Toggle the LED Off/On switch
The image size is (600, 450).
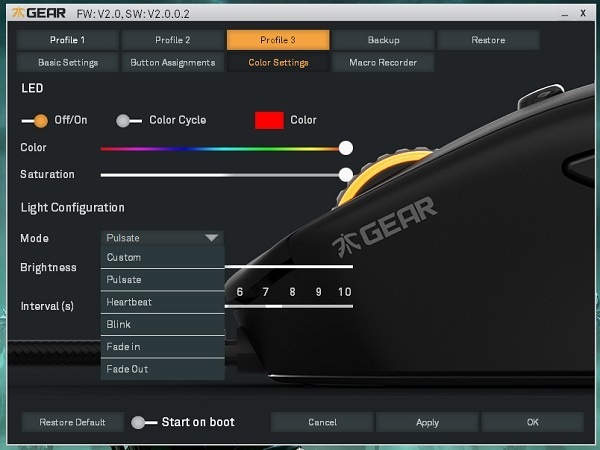click(x=35, y=121)
